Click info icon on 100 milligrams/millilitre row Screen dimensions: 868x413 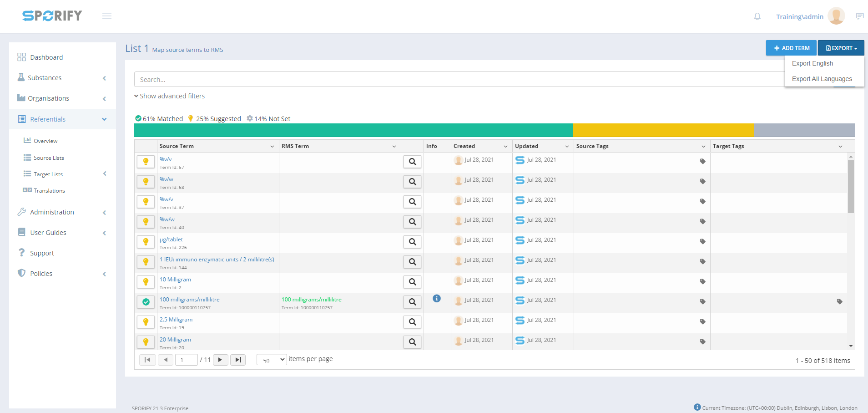[436, 299]
